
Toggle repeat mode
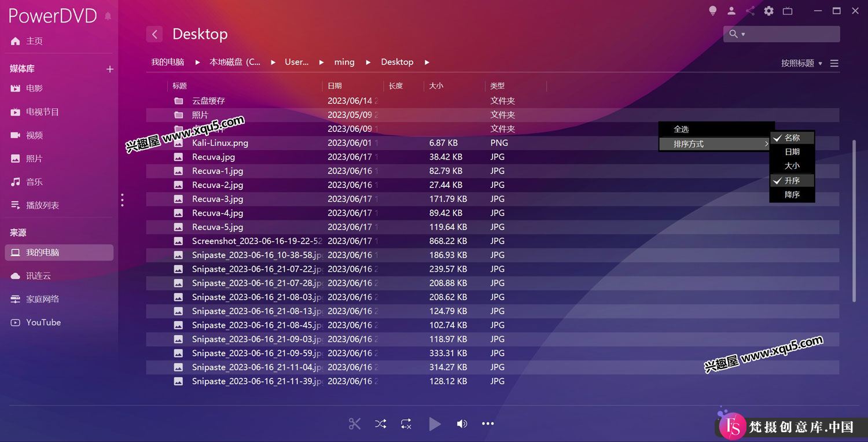(x=406, y=424)
